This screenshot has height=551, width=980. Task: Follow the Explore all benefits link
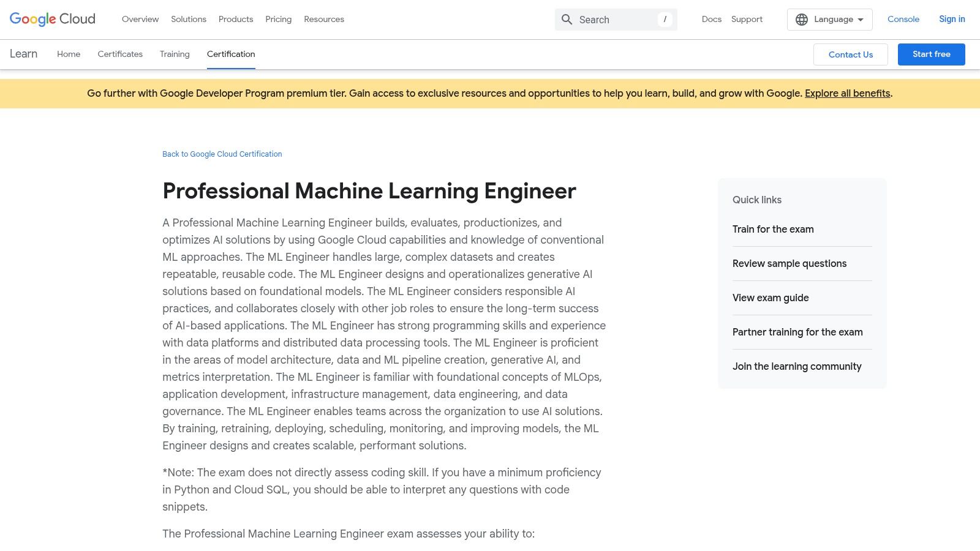click(847, 94)
